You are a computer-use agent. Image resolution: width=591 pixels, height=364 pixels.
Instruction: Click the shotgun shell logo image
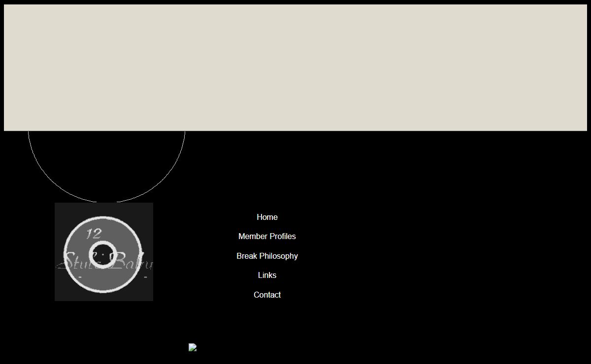tap(104, 252)
